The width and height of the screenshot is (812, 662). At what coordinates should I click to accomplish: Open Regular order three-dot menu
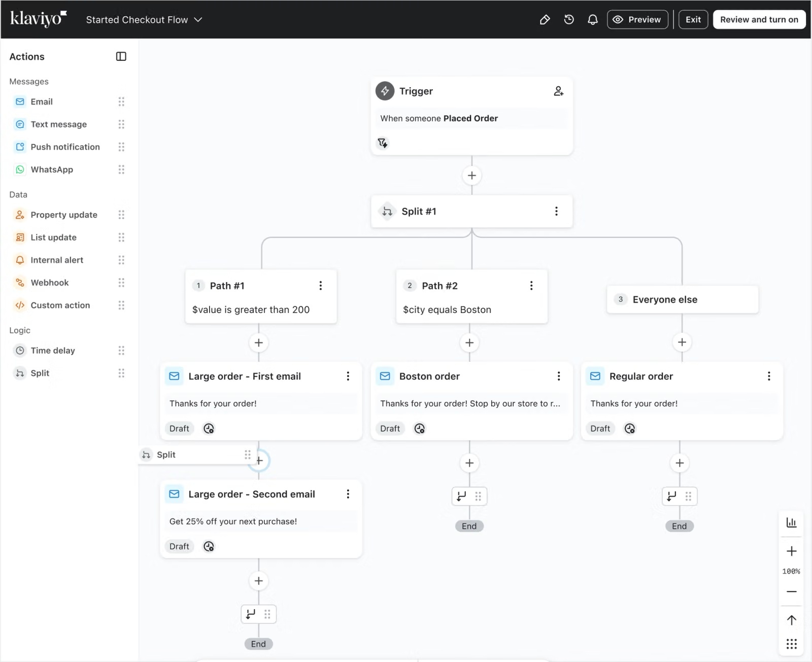pos(769,376)
